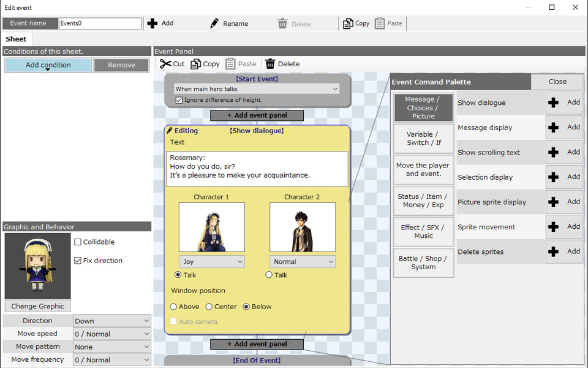Uncheck Ignore difference of height
The image size is (588, 368).
coord(179,100)
